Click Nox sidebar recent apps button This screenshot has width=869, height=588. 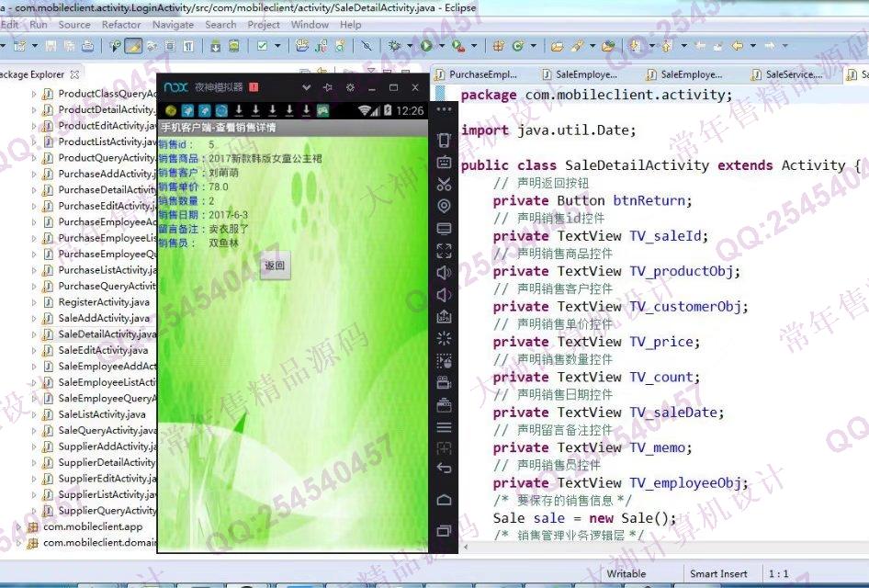pyautogui.click(x=444, y=531)
